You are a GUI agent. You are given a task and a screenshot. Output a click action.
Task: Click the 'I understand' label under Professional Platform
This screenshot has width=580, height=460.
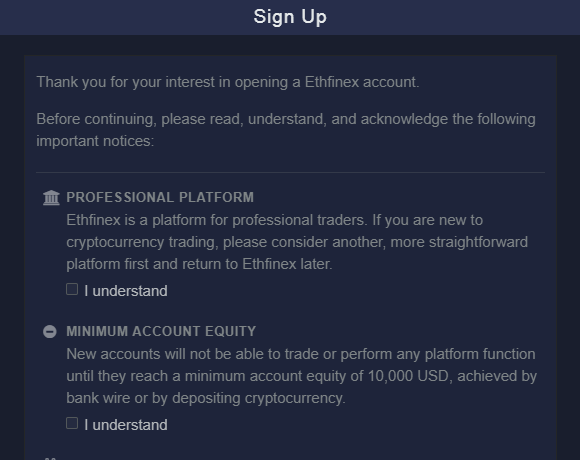(x=126, y=291)
